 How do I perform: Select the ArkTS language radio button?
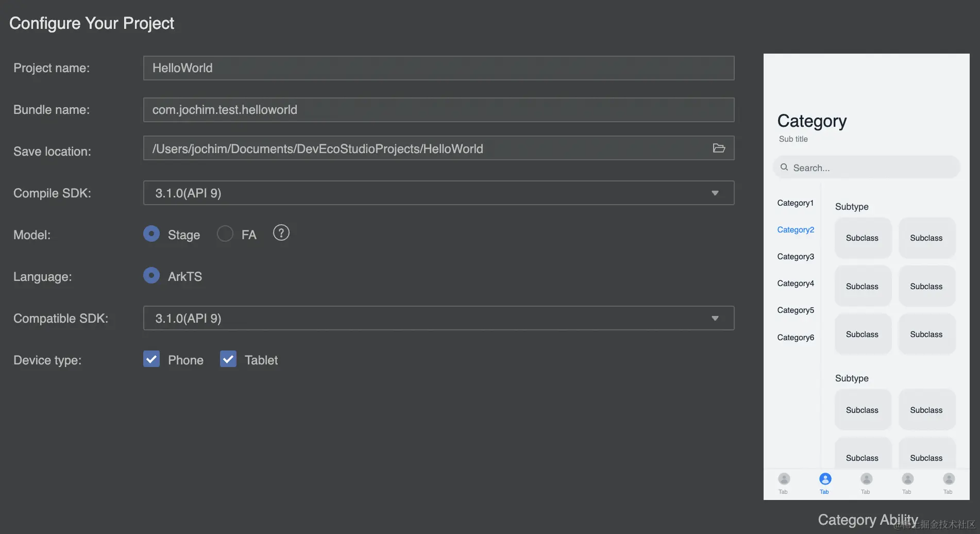click(151, 275)
